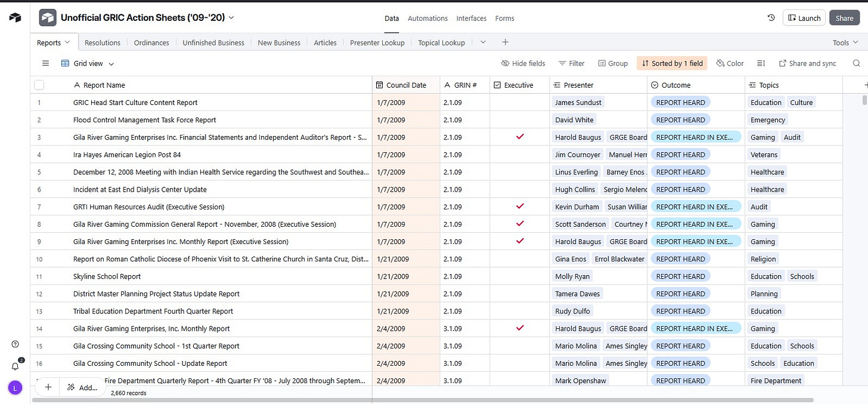This screenshot has height=404, width=868.
Task: Expand the base name dropdown chevron
Action: [231, 18]
